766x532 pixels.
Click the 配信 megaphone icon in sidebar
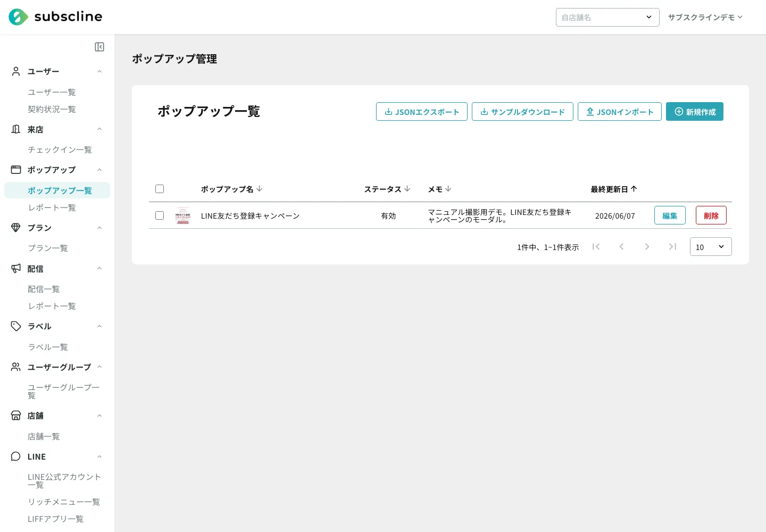[x=16, y=269]
